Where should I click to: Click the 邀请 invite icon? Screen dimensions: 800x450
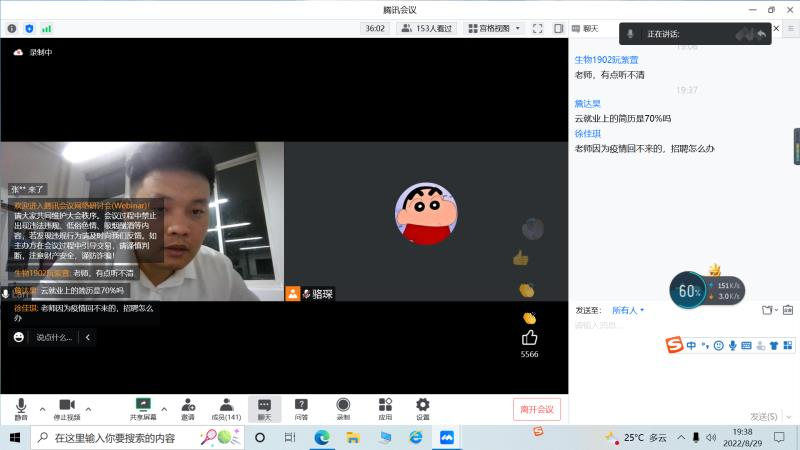[x=187, y=407]
